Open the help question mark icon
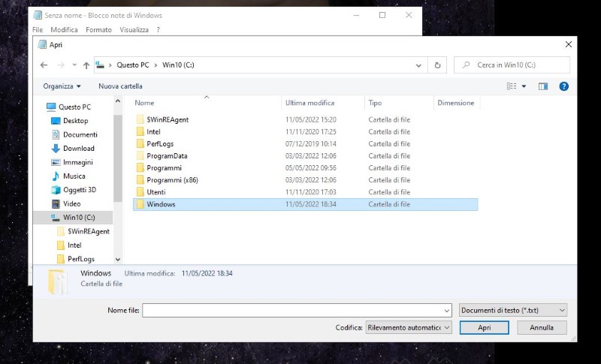This screenshot has width=601, height=364. [563, 86]
